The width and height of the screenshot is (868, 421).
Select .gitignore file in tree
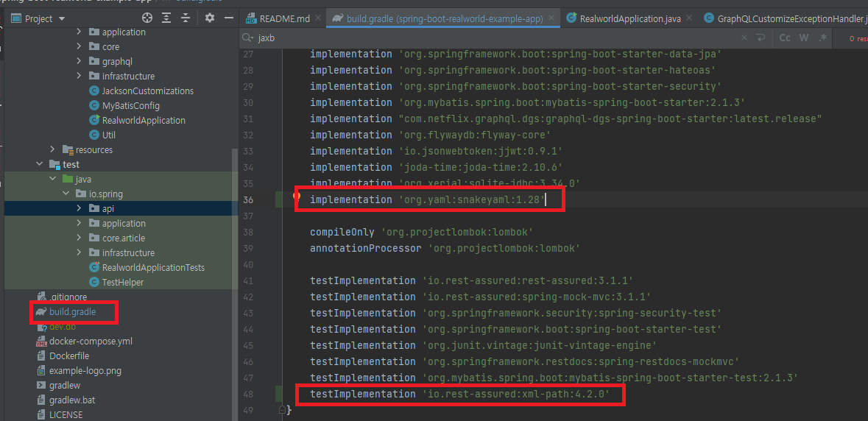[68, 297]
